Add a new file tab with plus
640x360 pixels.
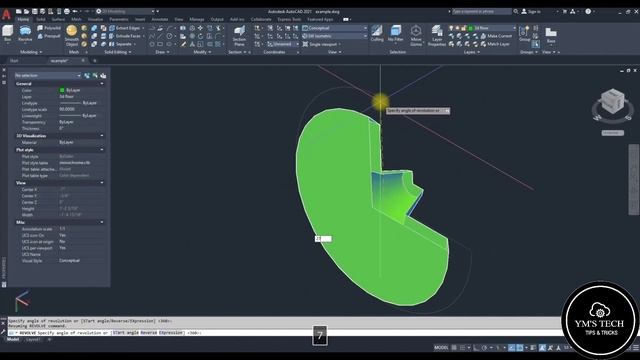pyautogui.click(x=95, y=61)
